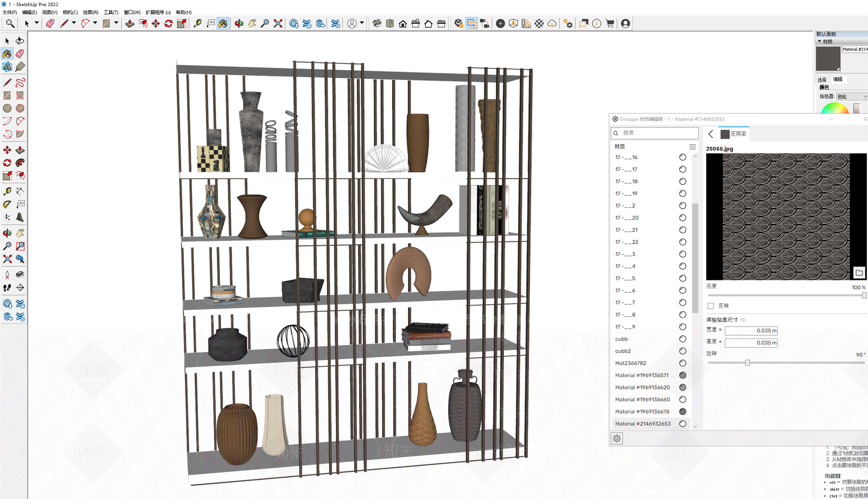Screen dimensions: 868x499
Task: Go back with the left chevron button
Action: [x=711, y=134]
